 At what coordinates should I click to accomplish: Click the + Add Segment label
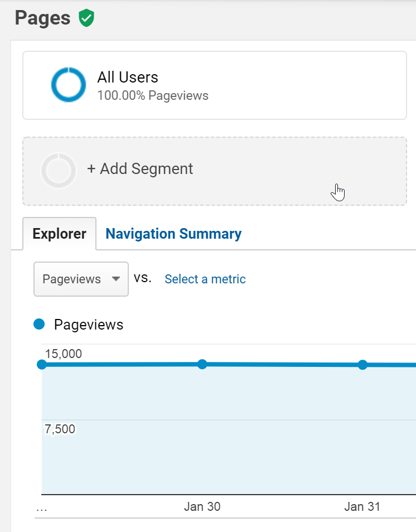[140, 169]
